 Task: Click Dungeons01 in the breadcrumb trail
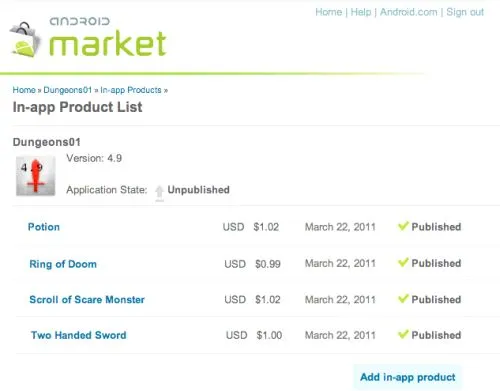68,90
